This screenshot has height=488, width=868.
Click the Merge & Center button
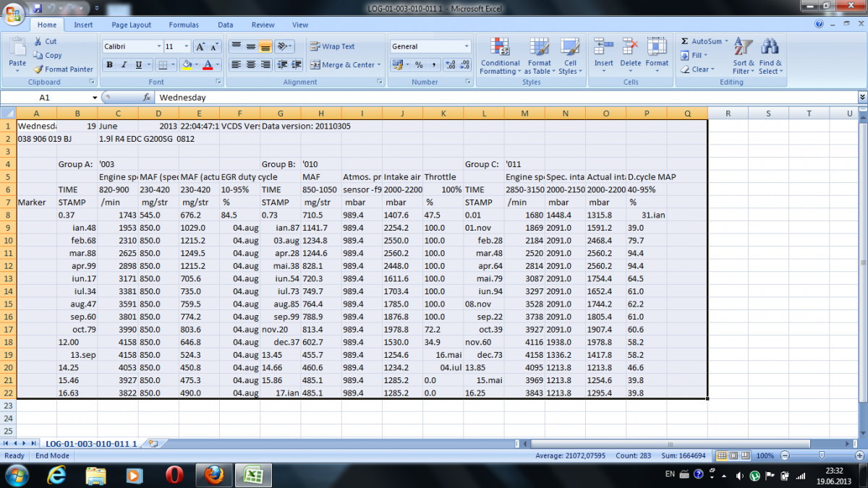click(343, 65)
